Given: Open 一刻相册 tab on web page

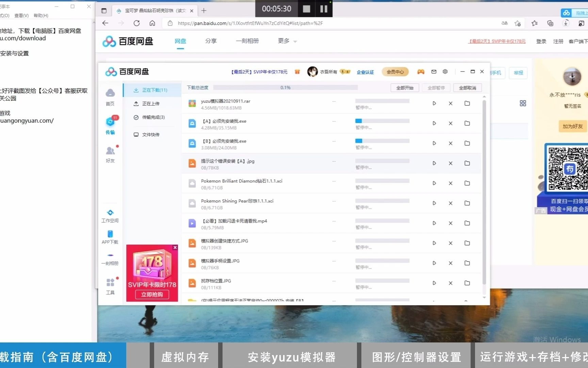Looking at the screenshot, I should point(247,41).
